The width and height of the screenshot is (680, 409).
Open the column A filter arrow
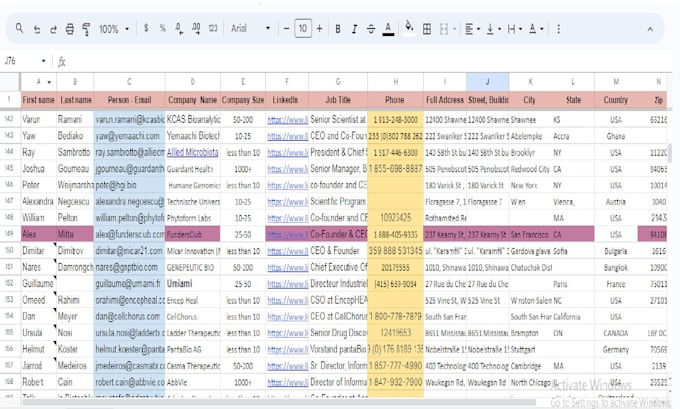[49, 82]
